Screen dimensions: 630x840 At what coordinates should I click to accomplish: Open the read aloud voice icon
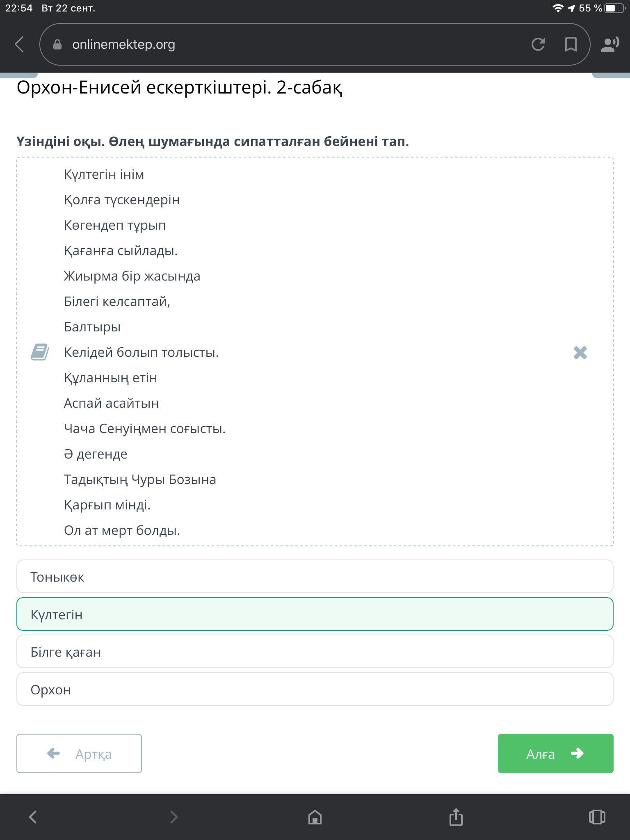tap(609, 44)
